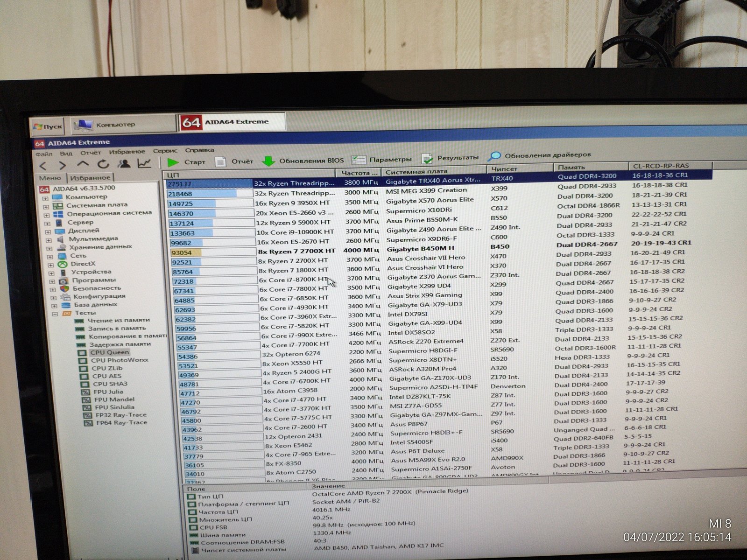Select Чтение из памяти test

tap(113, 320)
